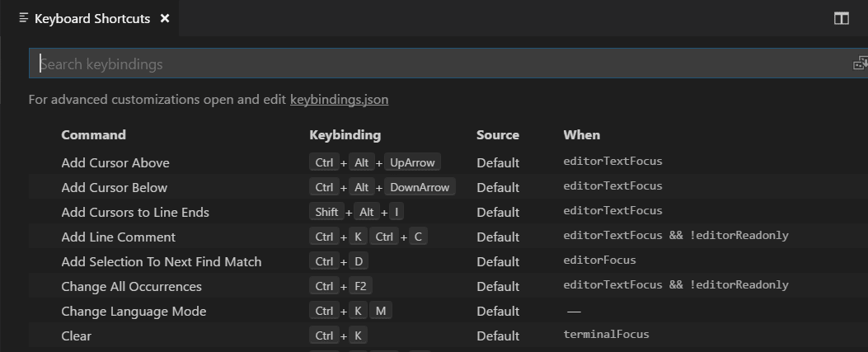The width and height of the screenshot is (868, 352).
Task: Select the Add Cursor Below row
Action: 114,187
